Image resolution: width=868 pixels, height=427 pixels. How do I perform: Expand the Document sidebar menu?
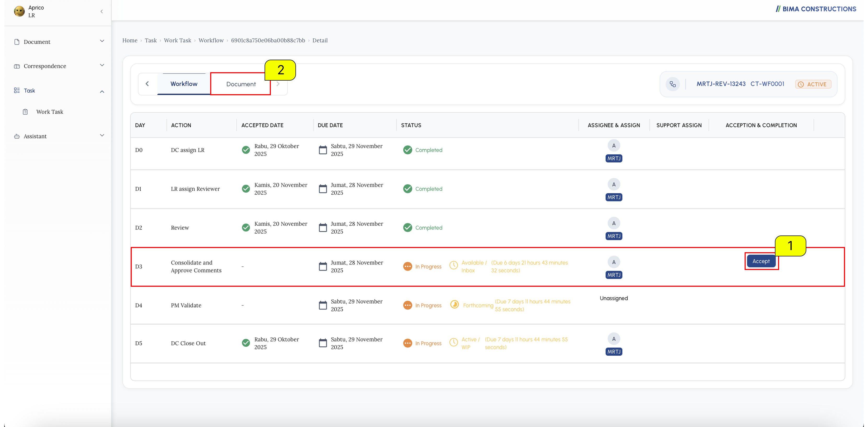click(102, 41)
